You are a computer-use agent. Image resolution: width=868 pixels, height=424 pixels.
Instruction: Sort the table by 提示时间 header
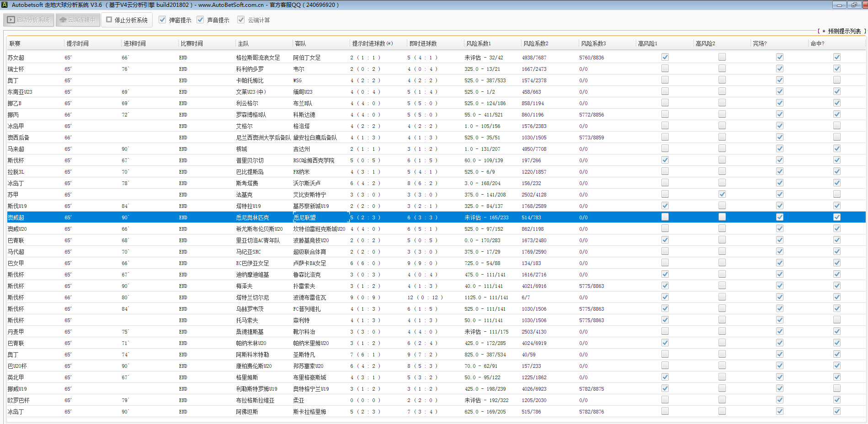[78, 43]
